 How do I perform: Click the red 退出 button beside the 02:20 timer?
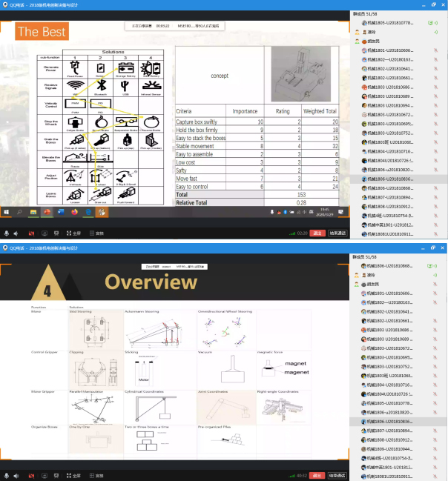(317, 233)
